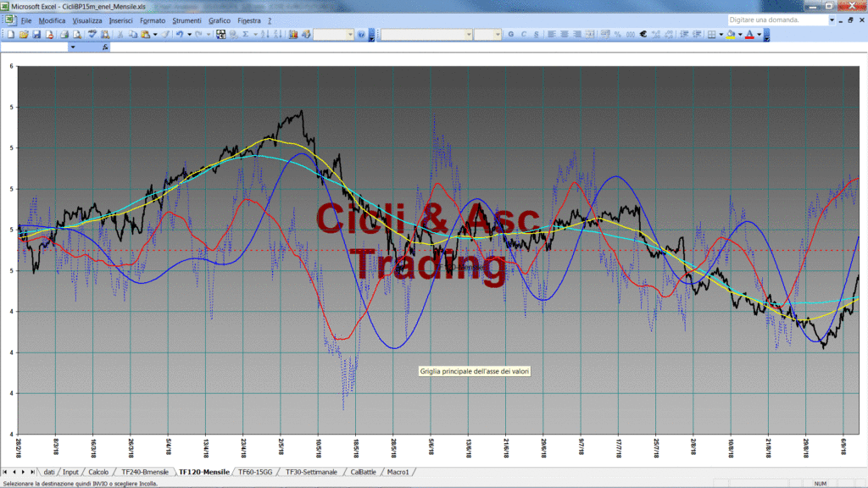Switch to the TF30-Settimanale sheet tab
This screenshot has height=488, width=868.
coord(311,472)
